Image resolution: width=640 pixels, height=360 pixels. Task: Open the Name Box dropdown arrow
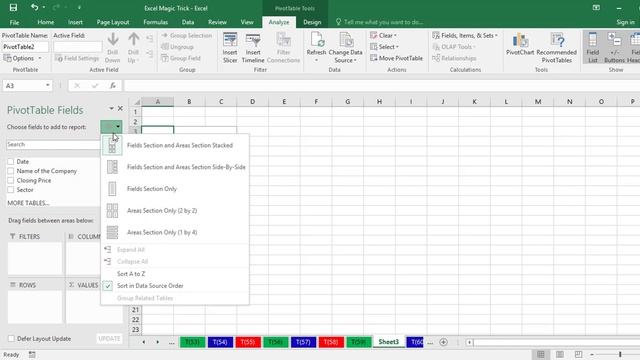click(48, 85)
